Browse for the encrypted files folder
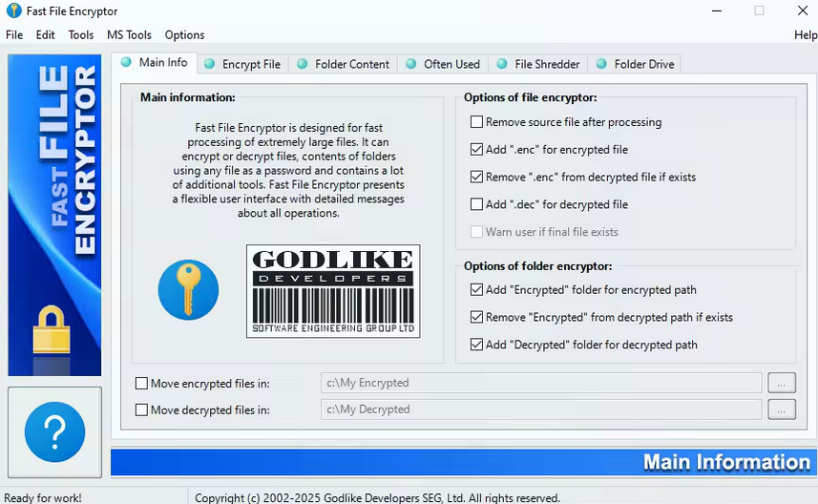The image size is (818, 504). tap(782, 384)
